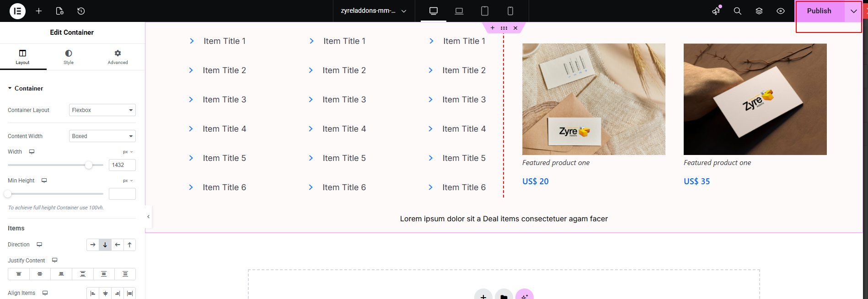Screen dimensions: 868x299
Task: Click the Publish button
Action: coord(819,11)
